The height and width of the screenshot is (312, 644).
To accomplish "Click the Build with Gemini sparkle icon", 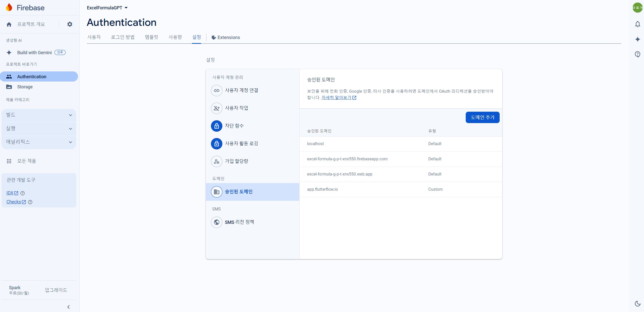I will [x=9, y=53].
